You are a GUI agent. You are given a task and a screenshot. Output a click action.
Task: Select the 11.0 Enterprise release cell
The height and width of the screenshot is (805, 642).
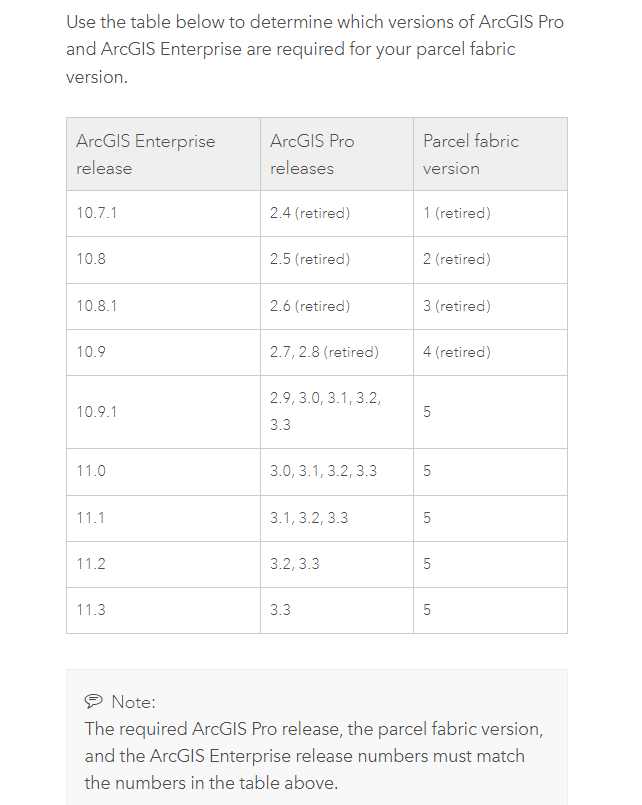91,470
